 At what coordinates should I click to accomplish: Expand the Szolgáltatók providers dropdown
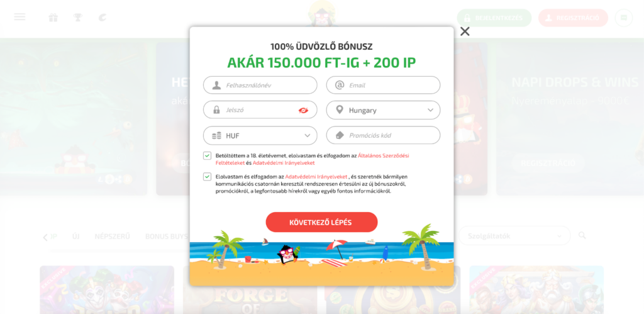pyautogui.click(x=514, y=236)
